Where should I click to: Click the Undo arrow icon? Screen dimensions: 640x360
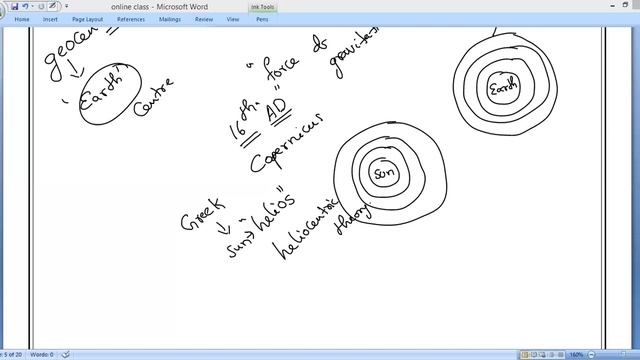click(25, 6)
